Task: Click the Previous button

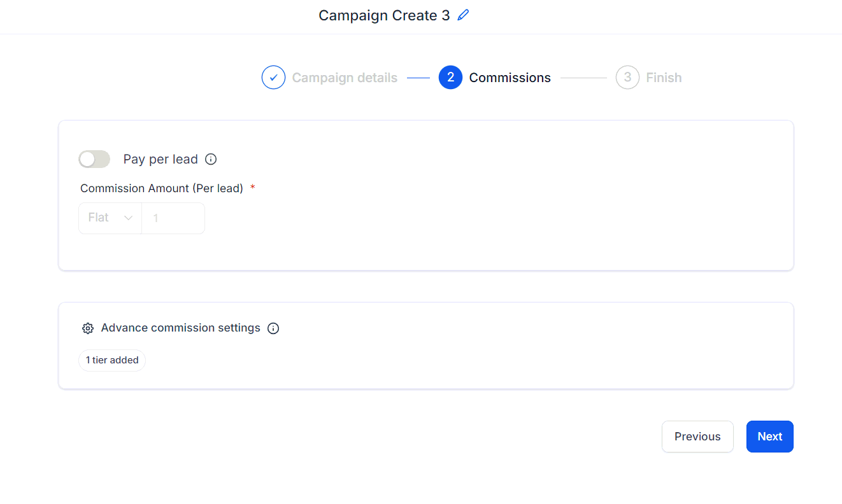Action: coord(697,437)
